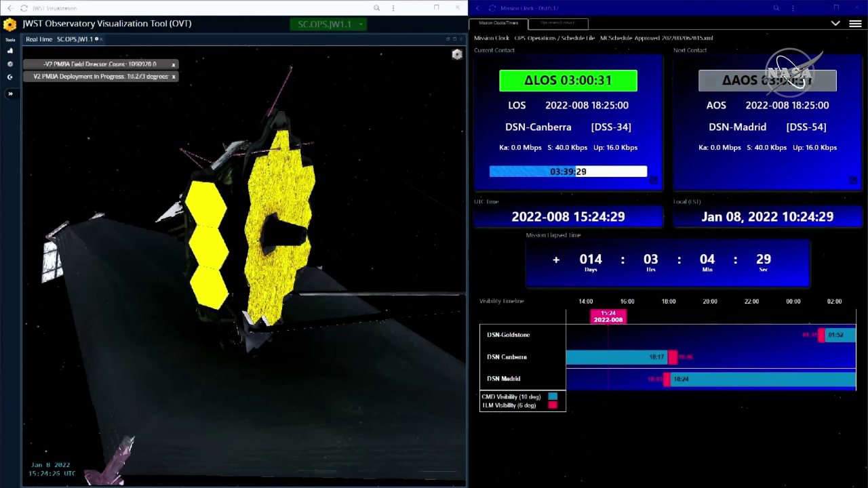Close the Real Time SC.OPS.JW1.1 tab
868x488 pixels.
[101, 39]
